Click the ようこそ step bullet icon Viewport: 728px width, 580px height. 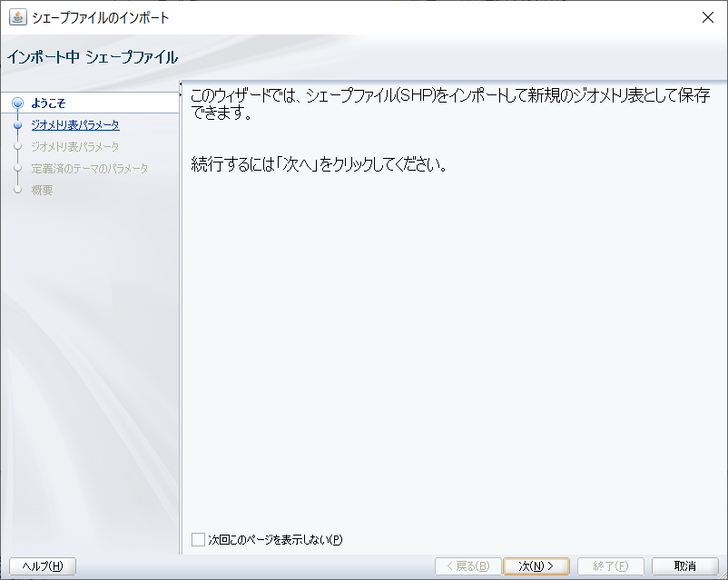17,103
